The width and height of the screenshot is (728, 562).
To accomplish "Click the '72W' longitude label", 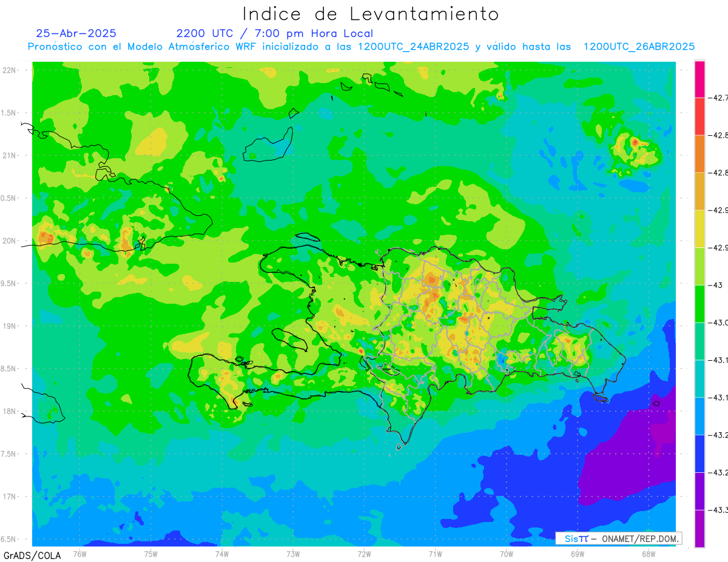I will (x=364, y=554).
